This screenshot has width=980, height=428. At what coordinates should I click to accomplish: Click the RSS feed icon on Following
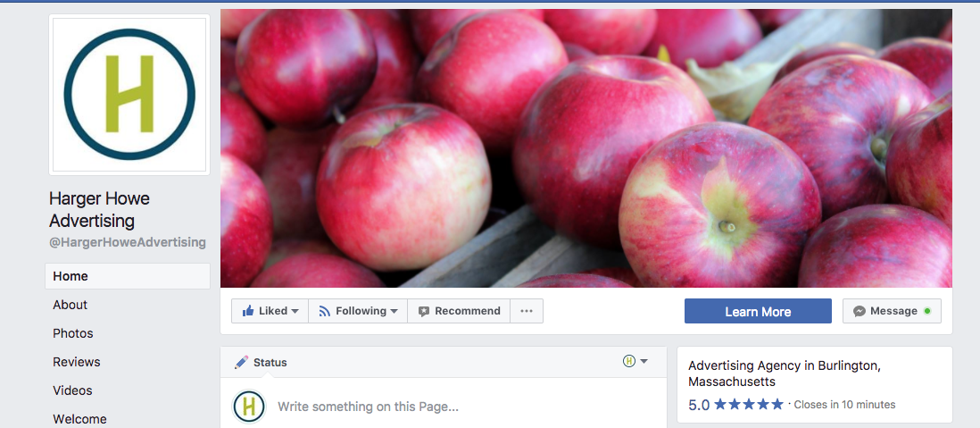324,311
